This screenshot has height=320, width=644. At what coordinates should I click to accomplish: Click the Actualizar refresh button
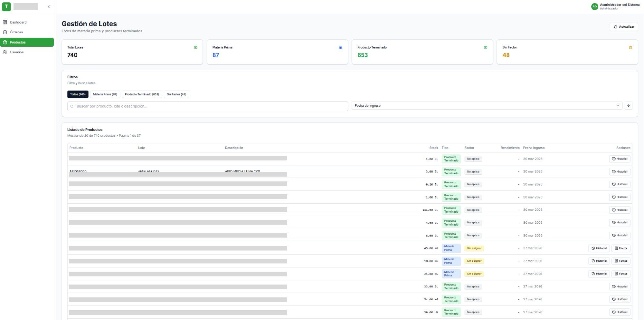click(x=624, y=27)
